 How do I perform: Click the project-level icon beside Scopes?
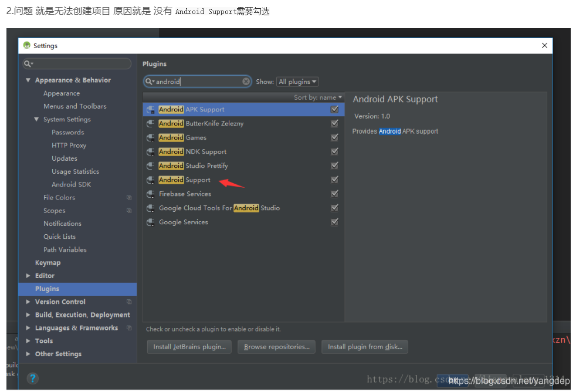pyautogui.click(x=129, y=211)
